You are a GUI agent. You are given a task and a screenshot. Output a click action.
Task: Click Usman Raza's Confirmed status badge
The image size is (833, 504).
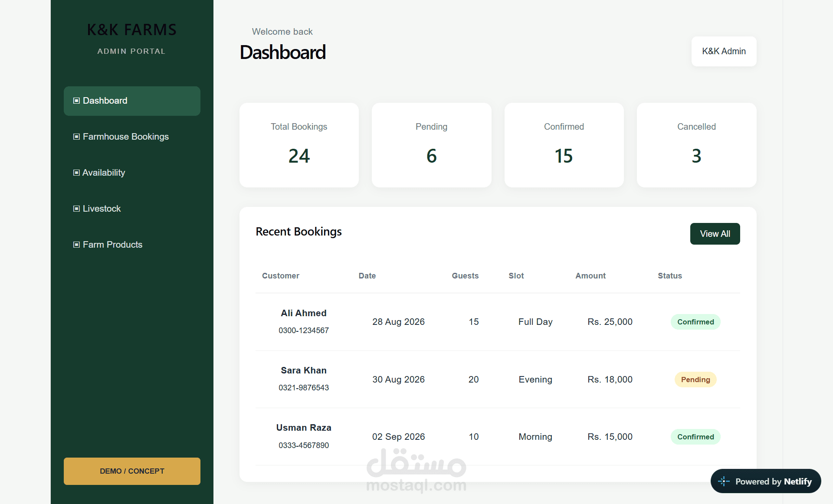click(695, 437)
